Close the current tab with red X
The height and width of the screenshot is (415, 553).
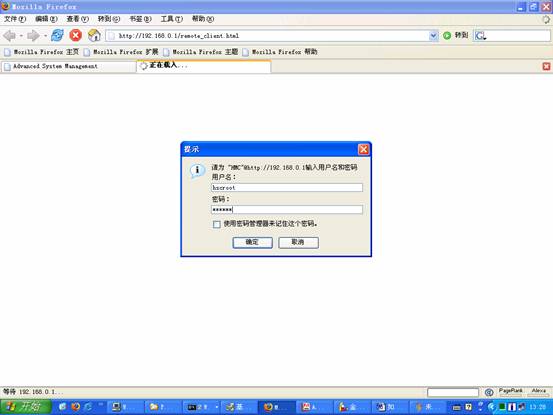pos(546,66)
